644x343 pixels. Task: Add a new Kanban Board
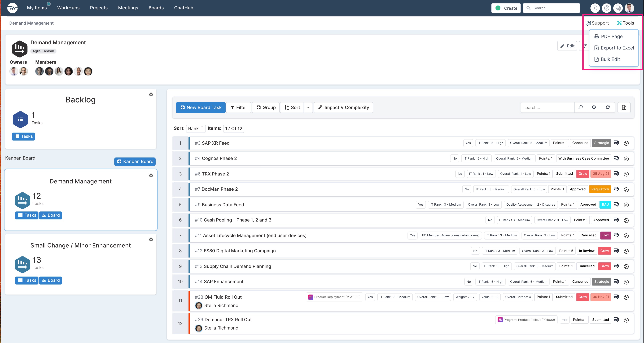(135, 161)
